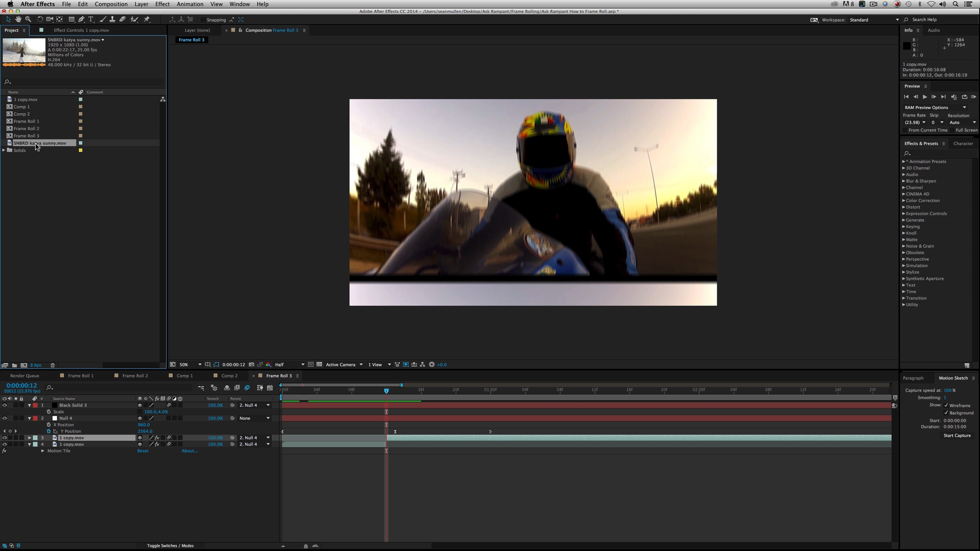The width and height of the screenshot is (980, 551).
Task: Click About link for Motion Tile
Action: point(189,451)
